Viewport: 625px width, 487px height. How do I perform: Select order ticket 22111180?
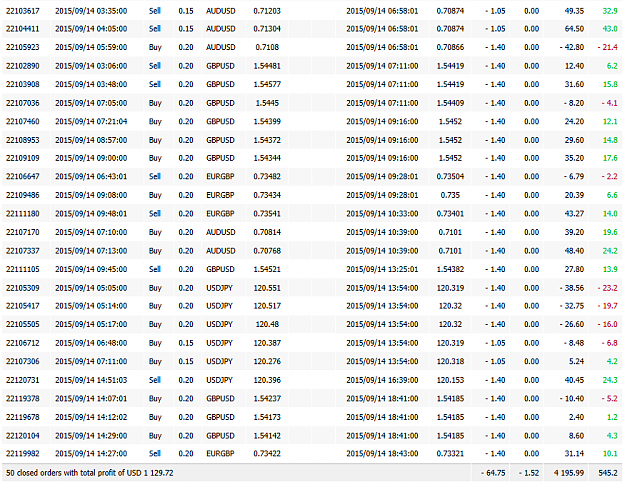[23, 214]
